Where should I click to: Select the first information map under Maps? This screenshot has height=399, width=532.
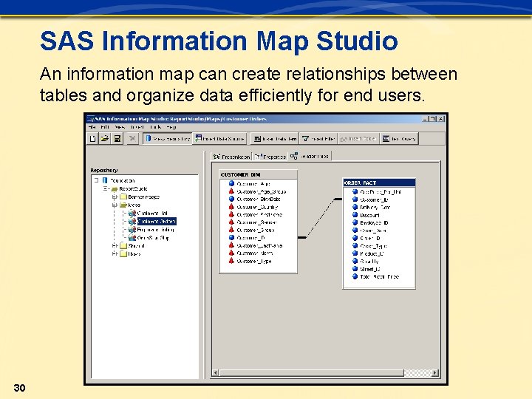pos(148,214)
